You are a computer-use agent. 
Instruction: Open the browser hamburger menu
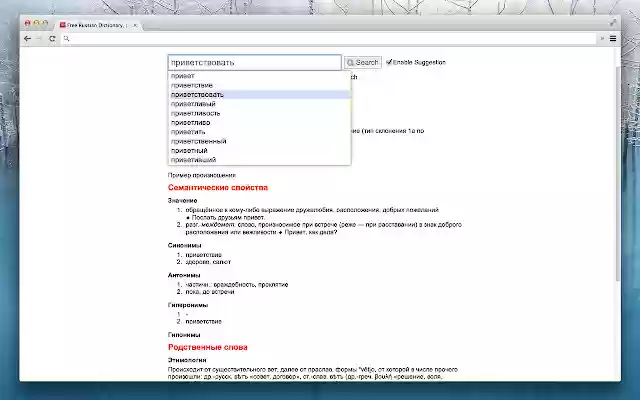(x=613, y=38)
